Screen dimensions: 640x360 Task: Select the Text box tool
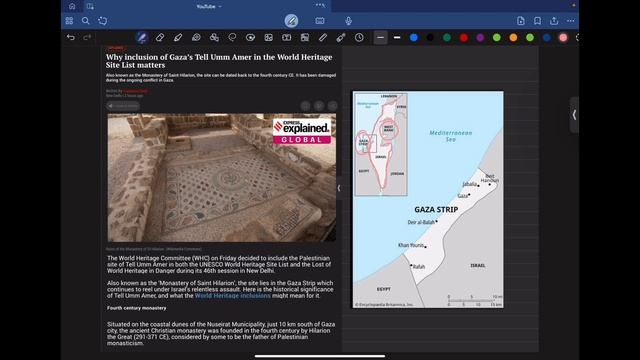287,38
